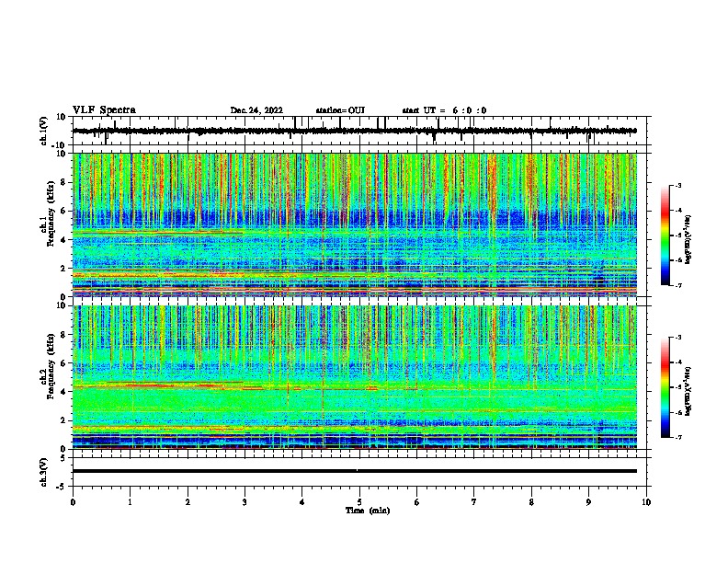Click the 4 kHz tick of ch.2 spectrogram

(x=64, y=392)
